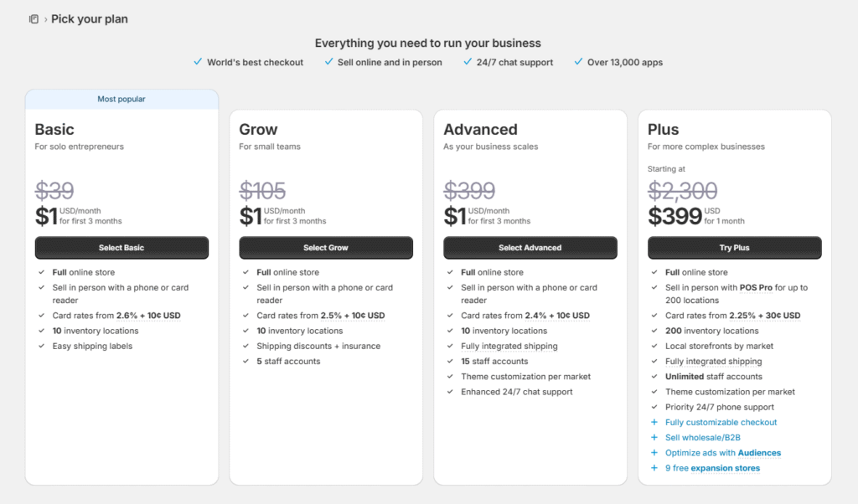The width and height of the screenshot is (858, 504).
Task: Click the plus icon beside Sell wholesale/B2B
Action: pyautogui.click(x=654, y=438)
